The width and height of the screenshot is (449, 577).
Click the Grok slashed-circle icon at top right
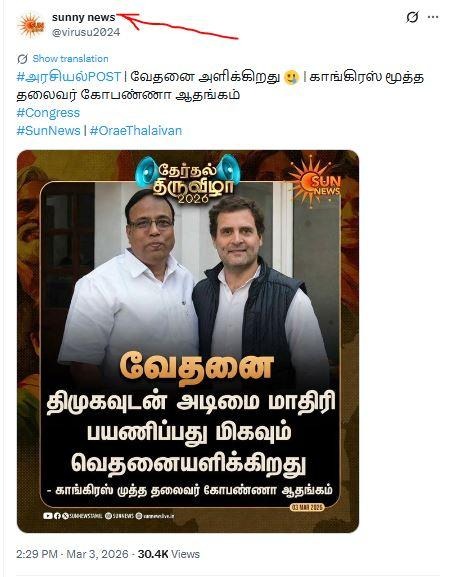click(x=412, y=17)
